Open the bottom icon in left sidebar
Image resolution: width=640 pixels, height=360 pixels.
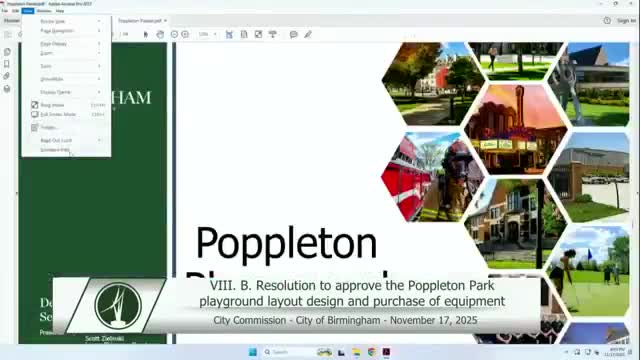(x=7, y=89)
